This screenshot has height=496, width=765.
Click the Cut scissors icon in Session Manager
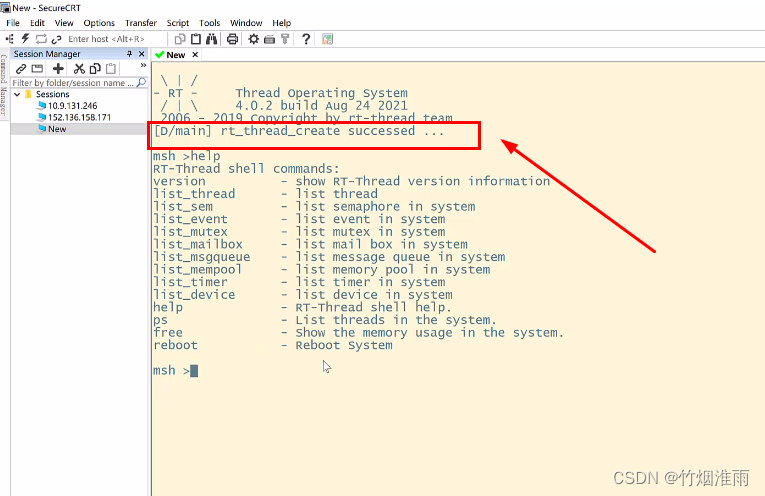click(79, 69)
